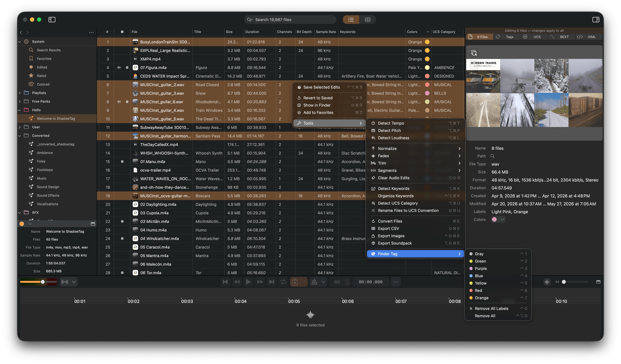Collapse the Hello folder
The width and height of the screenshot is (621, 364).
pos(20,110)
